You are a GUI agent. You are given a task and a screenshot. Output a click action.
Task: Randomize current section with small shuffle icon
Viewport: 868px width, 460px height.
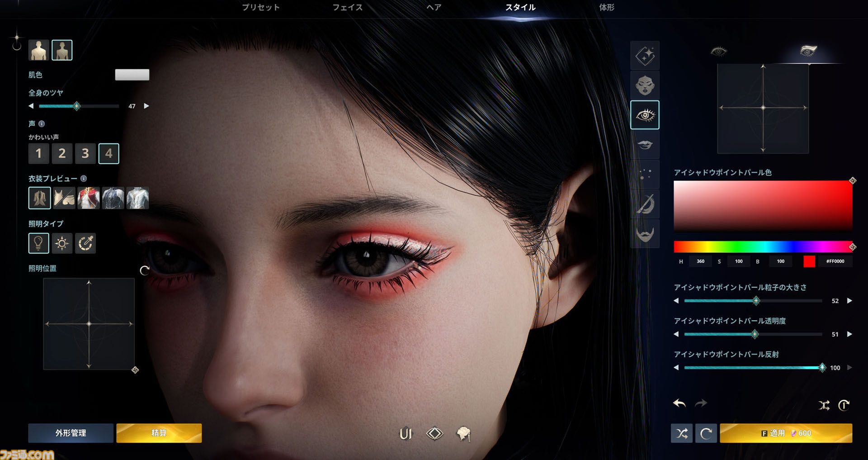click(x=824, y=405)
